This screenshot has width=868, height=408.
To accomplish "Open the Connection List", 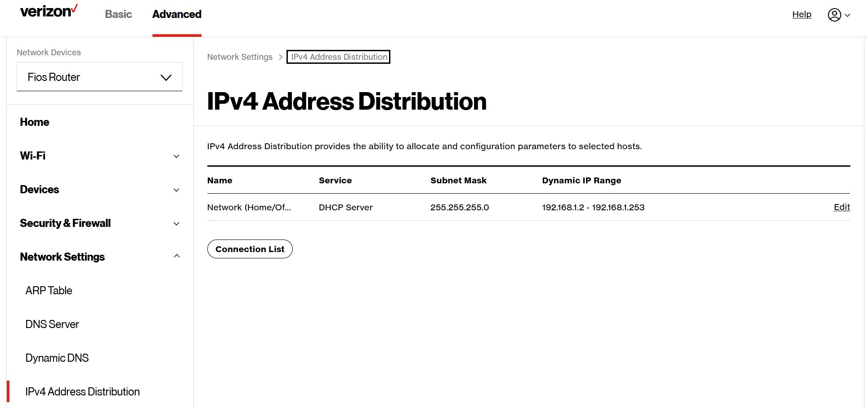I will click(x=250, y=249).
